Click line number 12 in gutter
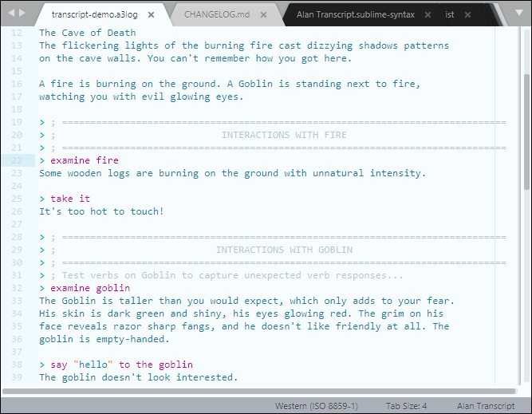Screen dimensions: 532x414 pyautogui.click(x=16, y=33)
